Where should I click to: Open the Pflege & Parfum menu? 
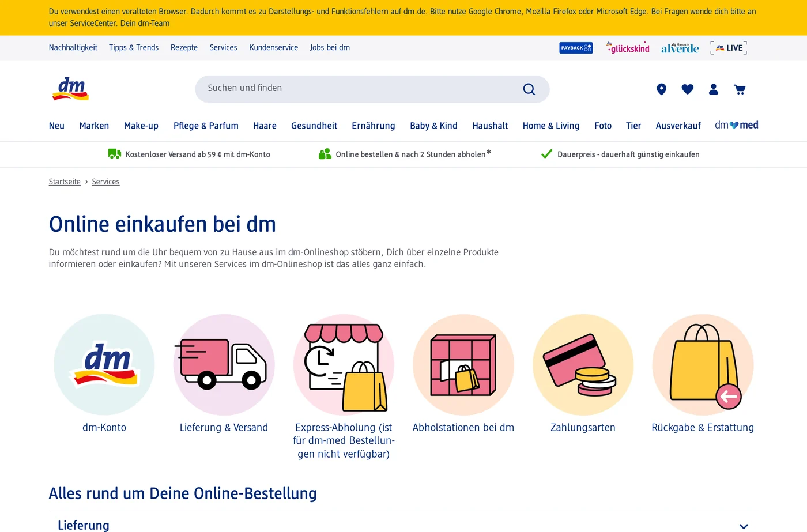coord(206,126)
